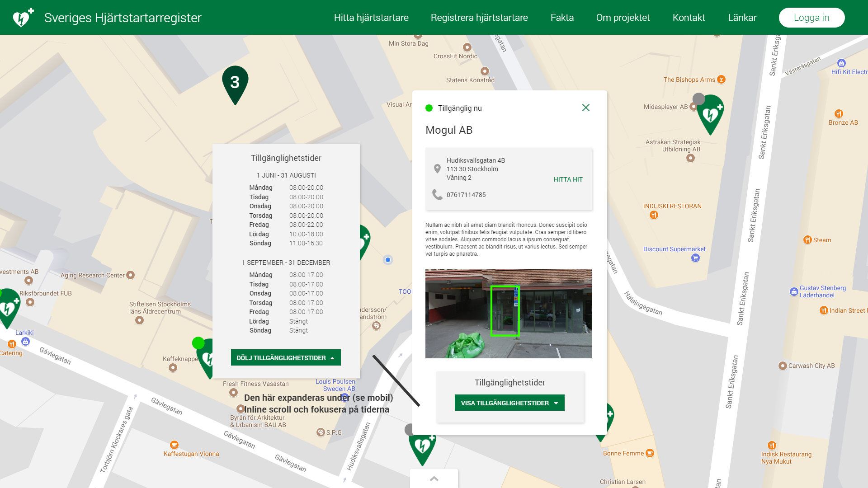868x488 pixels.
Task: Select defibrillator marker near Midasplayer AB
Action: pyautogui.click(x=710, y=114)
